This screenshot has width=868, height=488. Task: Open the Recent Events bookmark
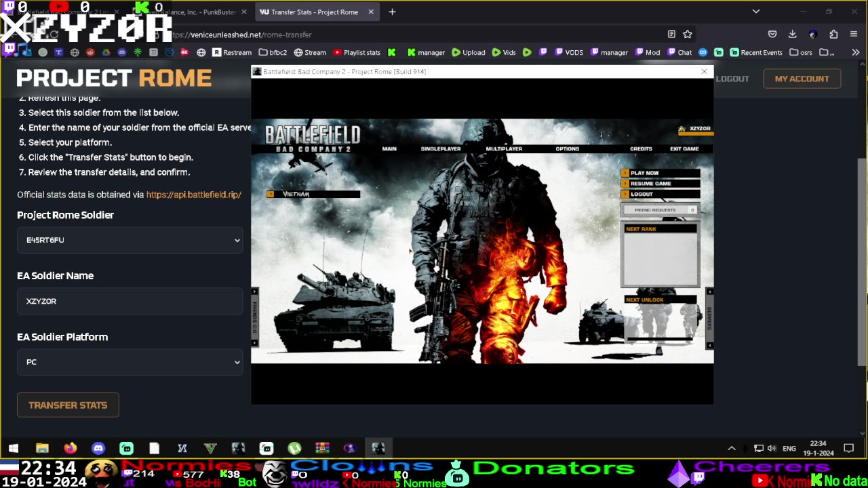pyautogui.click(x=756, y=52)
